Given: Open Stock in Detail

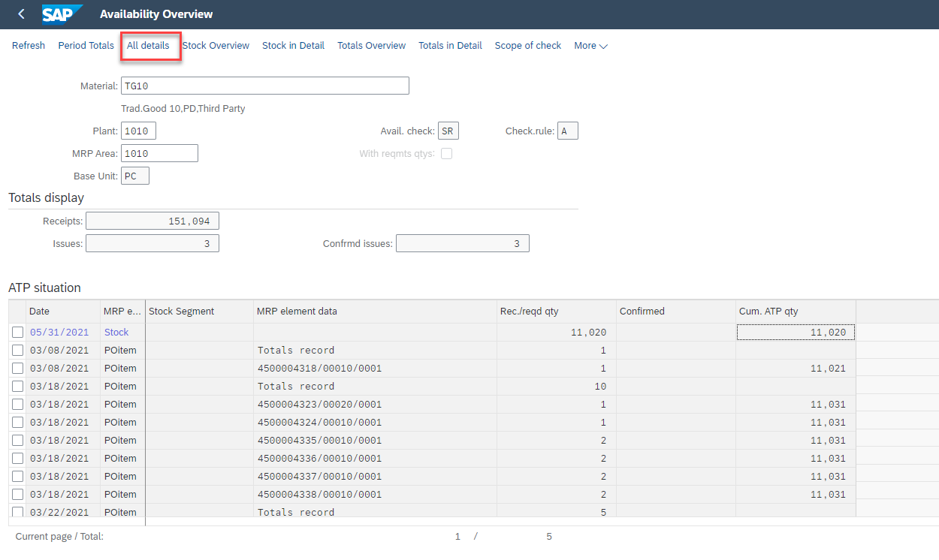Looking at the screenshot, I should pyautogui.click(x=293, y=46).
